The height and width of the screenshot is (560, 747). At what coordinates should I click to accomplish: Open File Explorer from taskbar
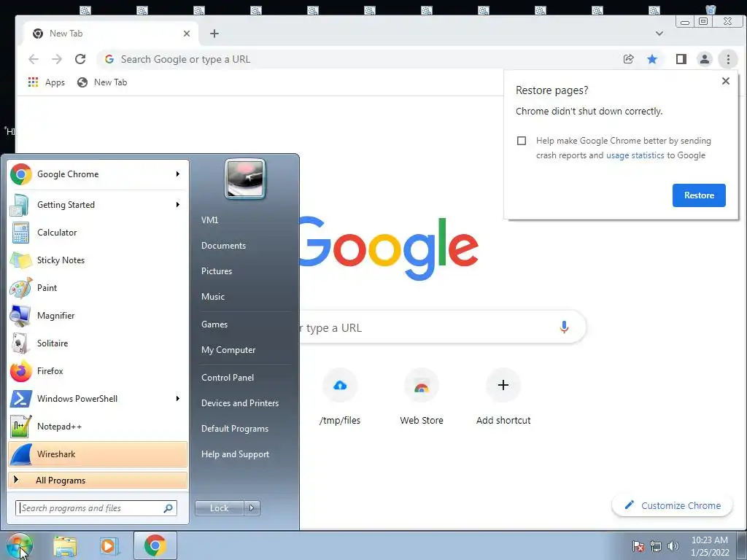pyautogui.click(x=65, y=545)
